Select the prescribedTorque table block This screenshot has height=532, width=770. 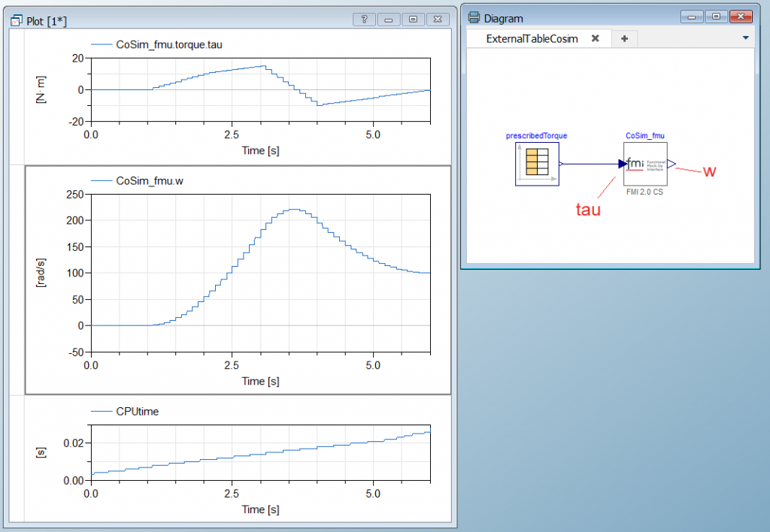[537, 164]
